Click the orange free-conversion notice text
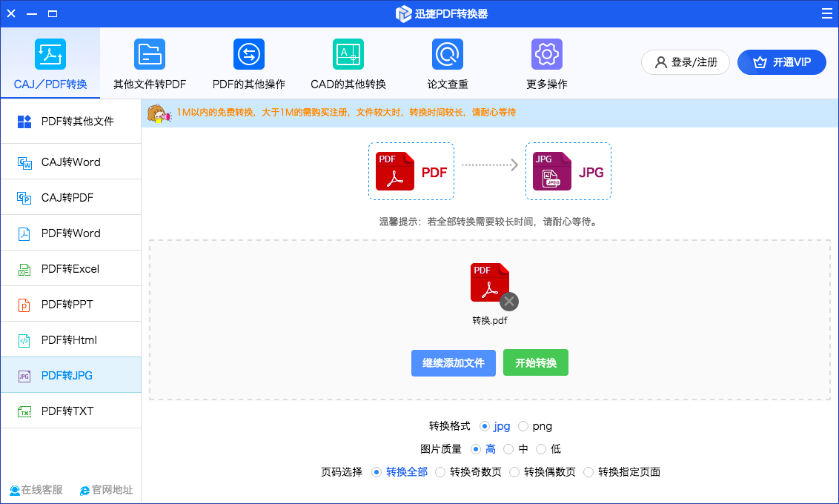This screenshot has height=504, width=839. point(346,113)
